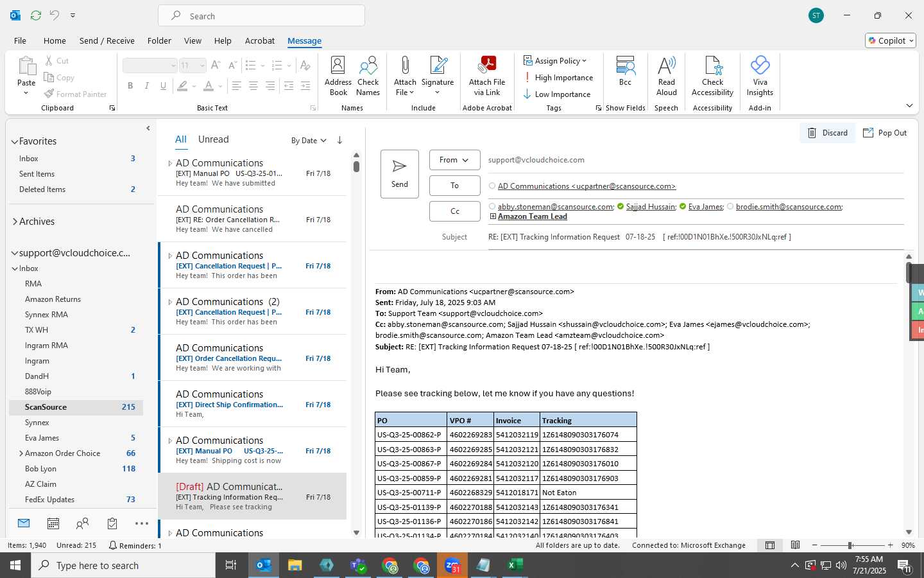Open File Explorer from the taskbar
924x578 pixels.
pos(295,565)
